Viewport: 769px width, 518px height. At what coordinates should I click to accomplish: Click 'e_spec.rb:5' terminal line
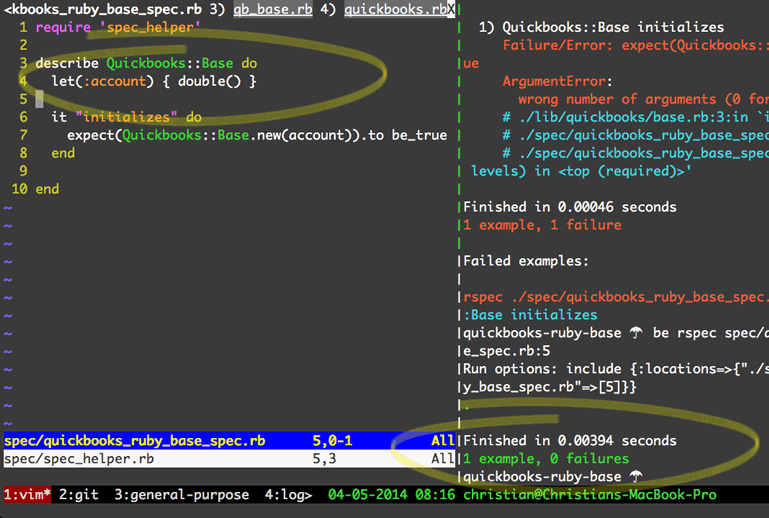click(507, 351)
